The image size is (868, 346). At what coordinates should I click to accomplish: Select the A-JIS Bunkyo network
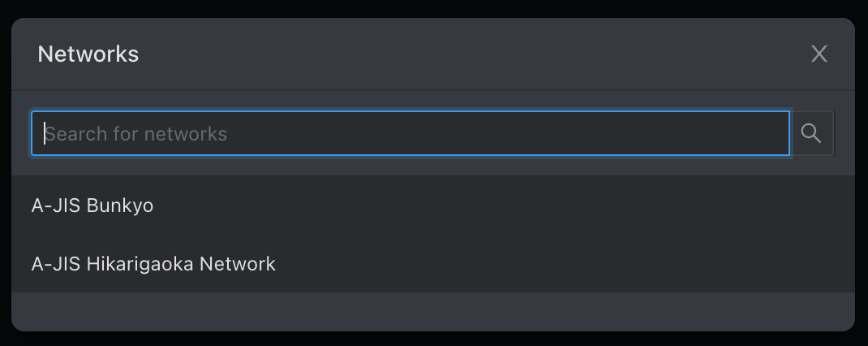(92, 205)
